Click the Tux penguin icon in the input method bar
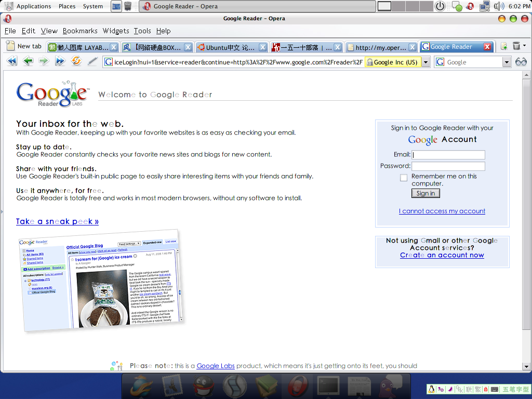Viewport: 532px width, 399px height. coord(431,389)
